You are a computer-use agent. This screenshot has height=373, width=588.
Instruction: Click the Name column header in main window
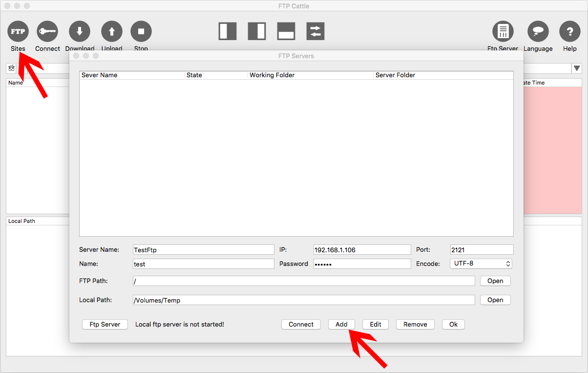coord(16,83)
